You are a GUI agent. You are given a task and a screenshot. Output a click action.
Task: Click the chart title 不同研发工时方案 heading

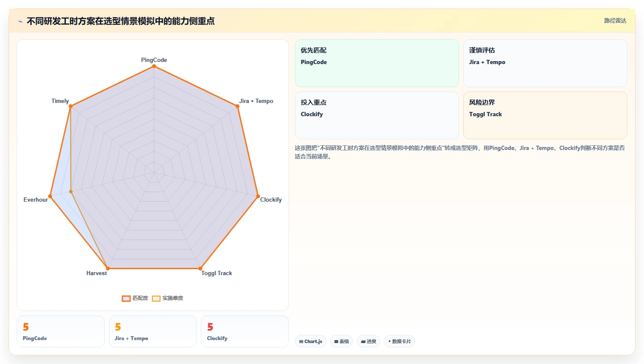click(x=121, y=21)
